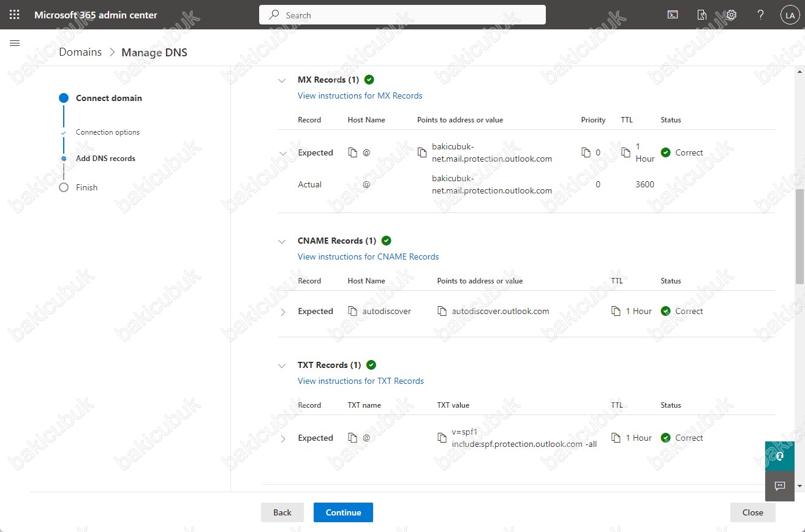This screenshot has height=532, width=805.
Task: Click Microsoft 365 admin center title
Action: (96, 15)
